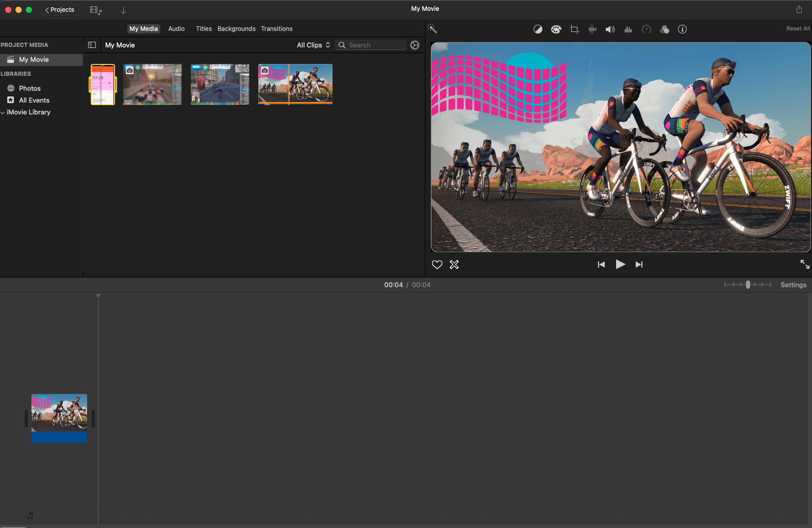Open the Color Correction palette tool
The image size is (812, 528).
[556, 29]
